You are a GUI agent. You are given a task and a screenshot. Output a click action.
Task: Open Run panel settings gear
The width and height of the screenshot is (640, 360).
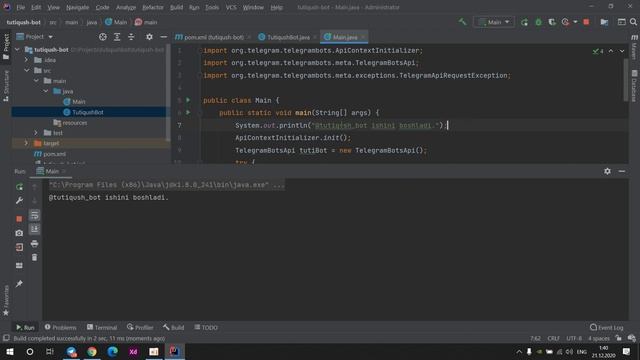click(x=607, y=171)
